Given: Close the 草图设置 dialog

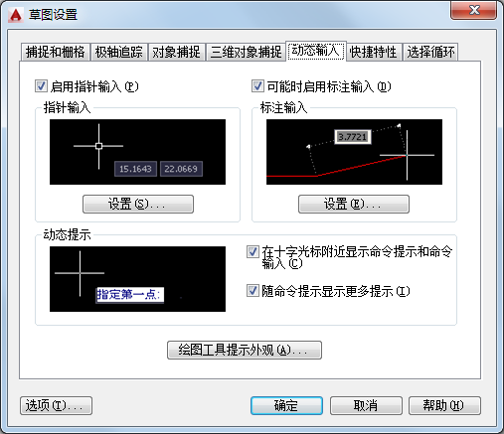Looking at the screenshot, I should [x=474, y=10].
